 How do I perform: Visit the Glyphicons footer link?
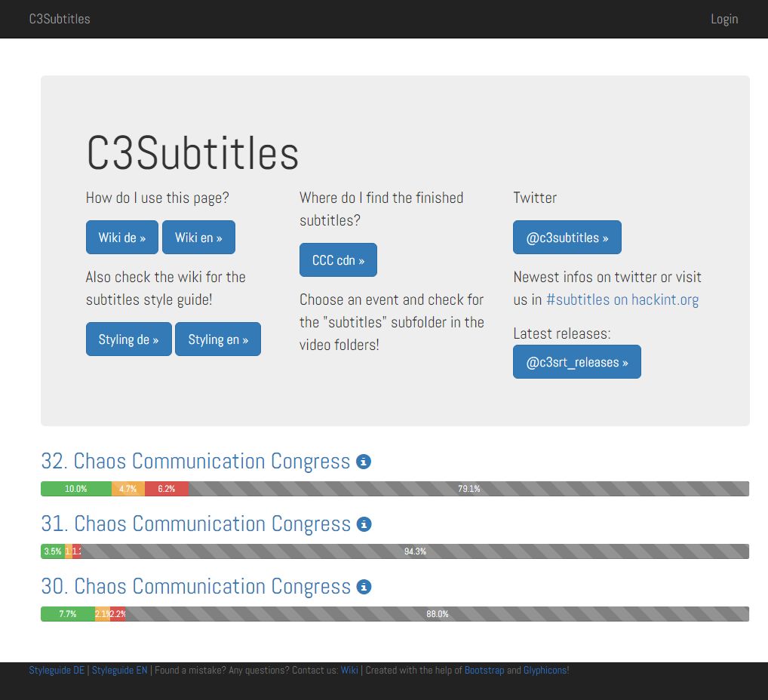546,670
